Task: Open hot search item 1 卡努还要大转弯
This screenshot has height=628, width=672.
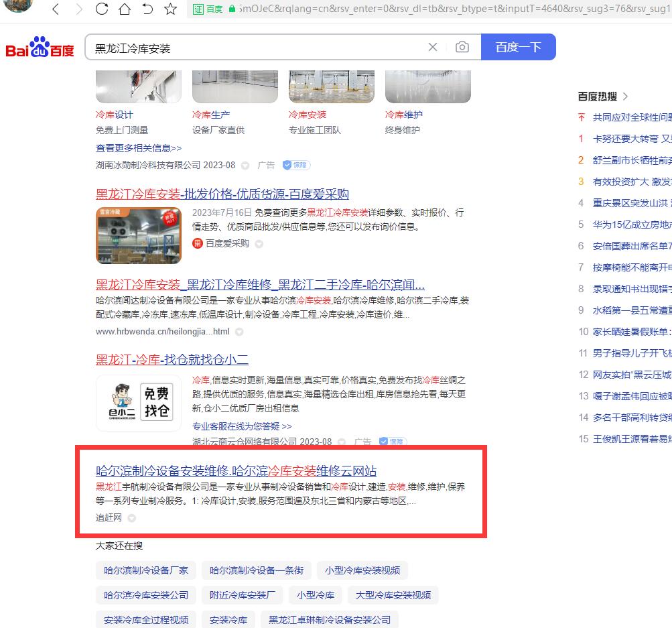Action: coord(632,139)
